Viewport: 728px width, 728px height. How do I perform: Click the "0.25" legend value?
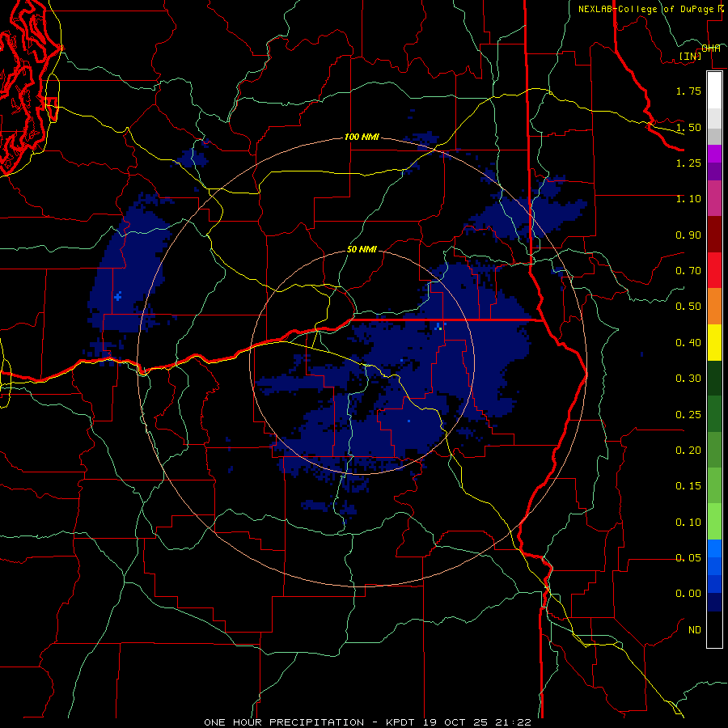[x=688, y=415]
